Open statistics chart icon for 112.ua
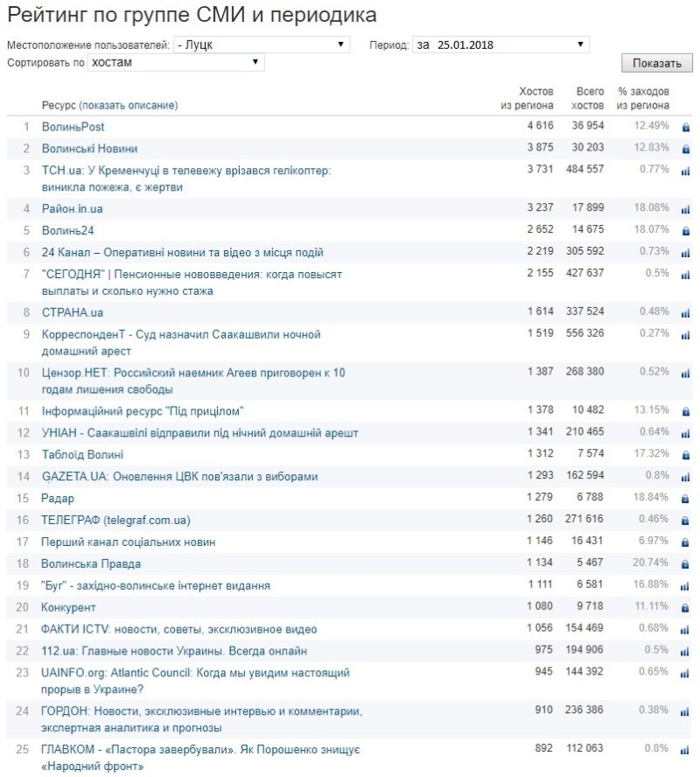Image resolution: width=700 pixels, height=777 pixels. click(x=686, y=652)
